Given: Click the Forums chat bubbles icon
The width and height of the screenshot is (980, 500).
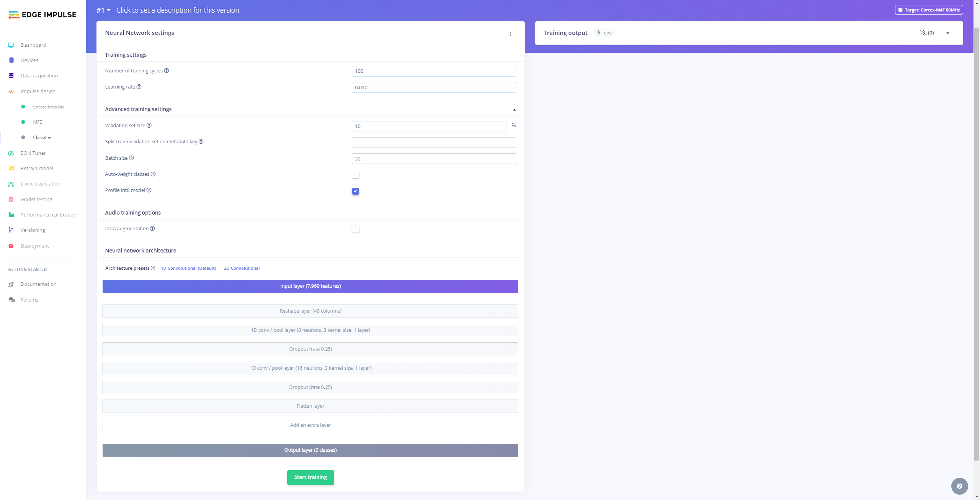Looking at the screenshot, I should pyautogui.click(x=11, y=300).
